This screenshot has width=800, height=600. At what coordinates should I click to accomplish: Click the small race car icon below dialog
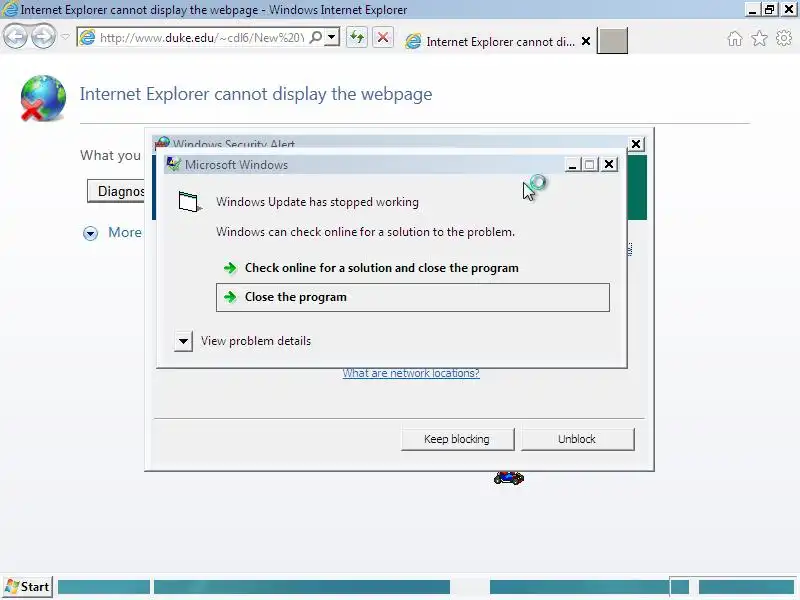pyautogui.click(x=509, y=479)
